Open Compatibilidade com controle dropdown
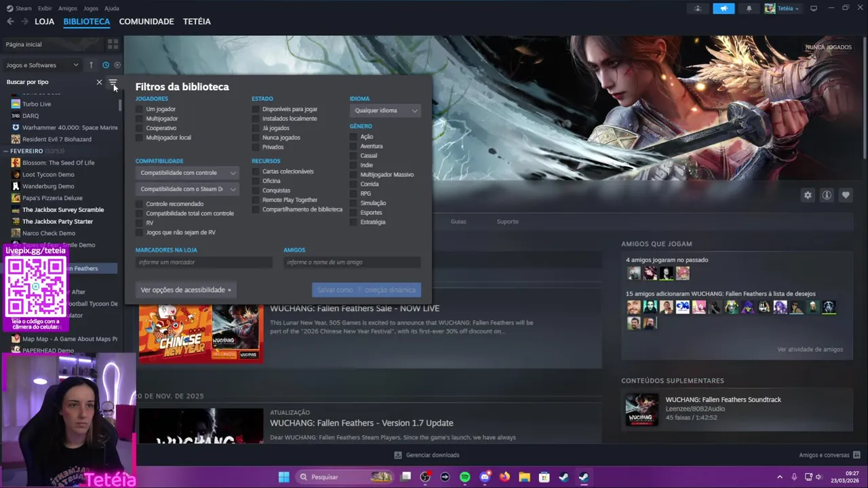Screen dimensions: 868x488 pyautogui.click(x=187, y=173)
